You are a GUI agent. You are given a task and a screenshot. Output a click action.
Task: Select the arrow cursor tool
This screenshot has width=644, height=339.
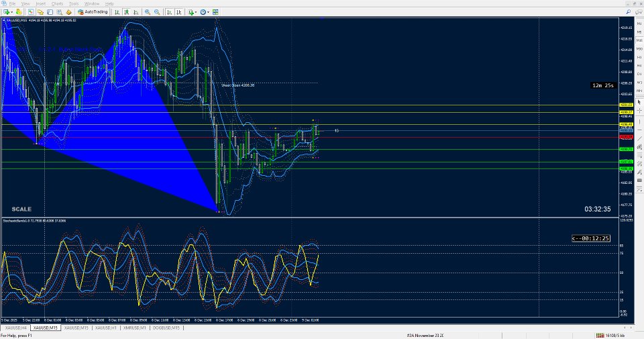639,102
